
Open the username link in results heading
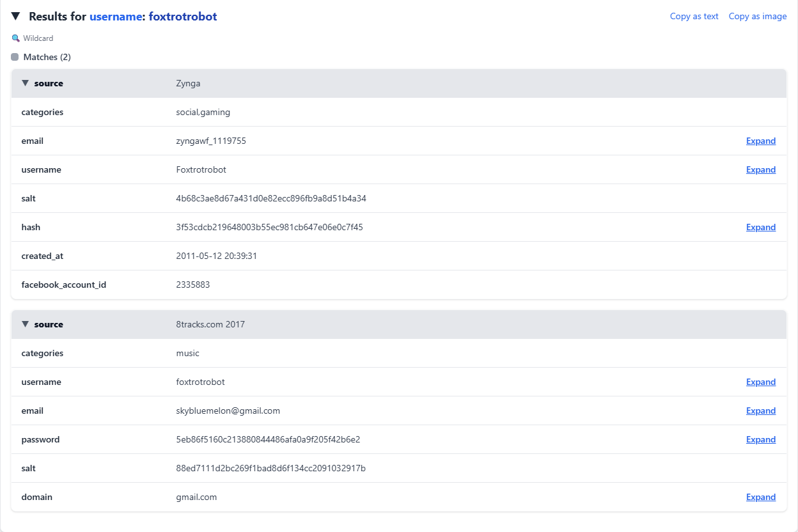click(x=116, y=17)
